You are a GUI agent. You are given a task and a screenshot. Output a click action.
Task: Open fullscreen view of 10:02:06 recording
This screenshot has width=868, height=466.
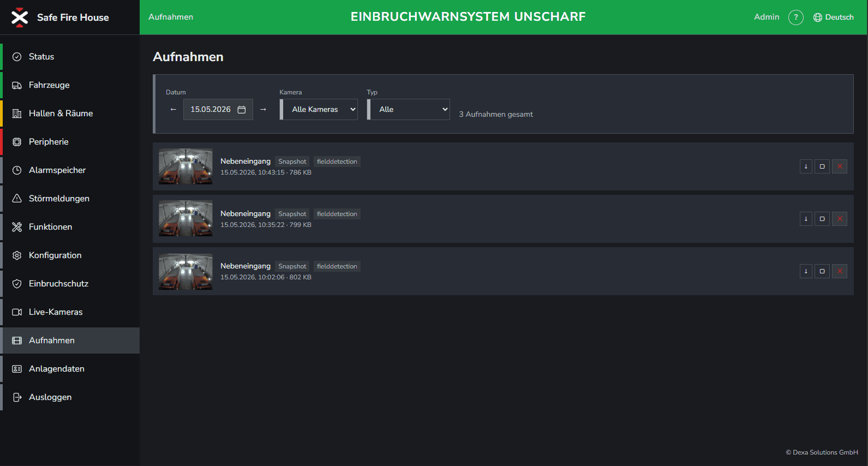(822, 271)
